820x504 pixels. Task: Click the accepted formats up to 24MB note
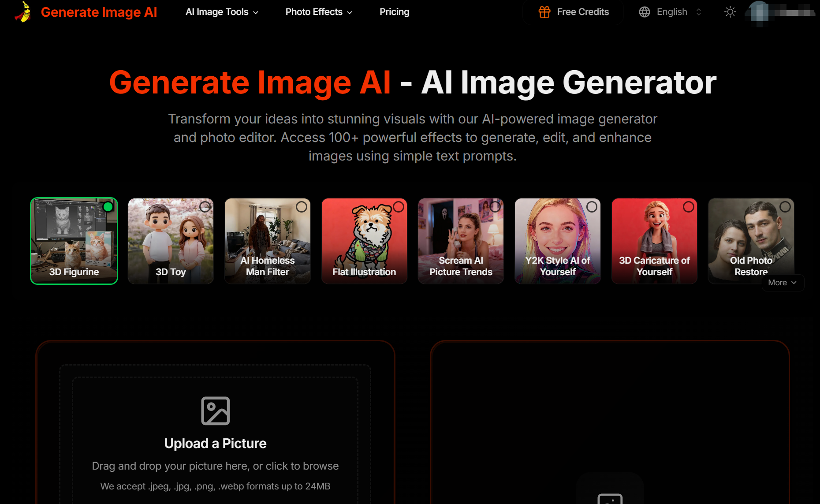(216, 486)
